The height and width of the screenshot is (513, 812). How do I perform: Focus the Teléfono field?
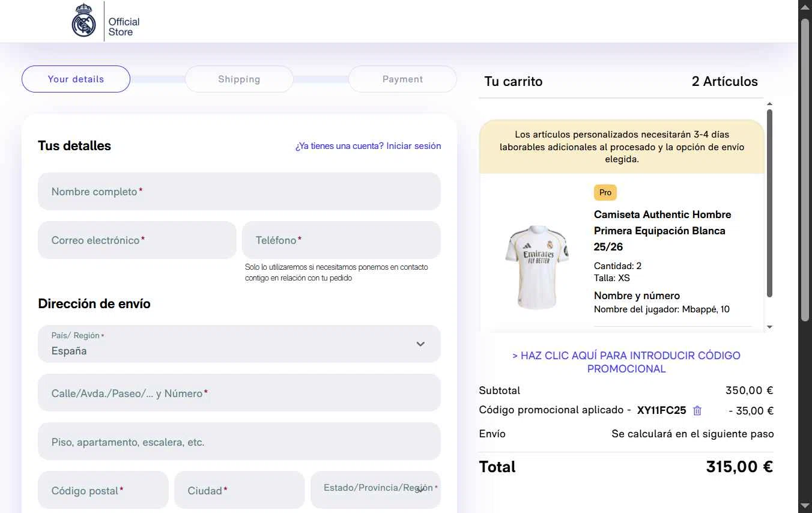coord(341,240)
